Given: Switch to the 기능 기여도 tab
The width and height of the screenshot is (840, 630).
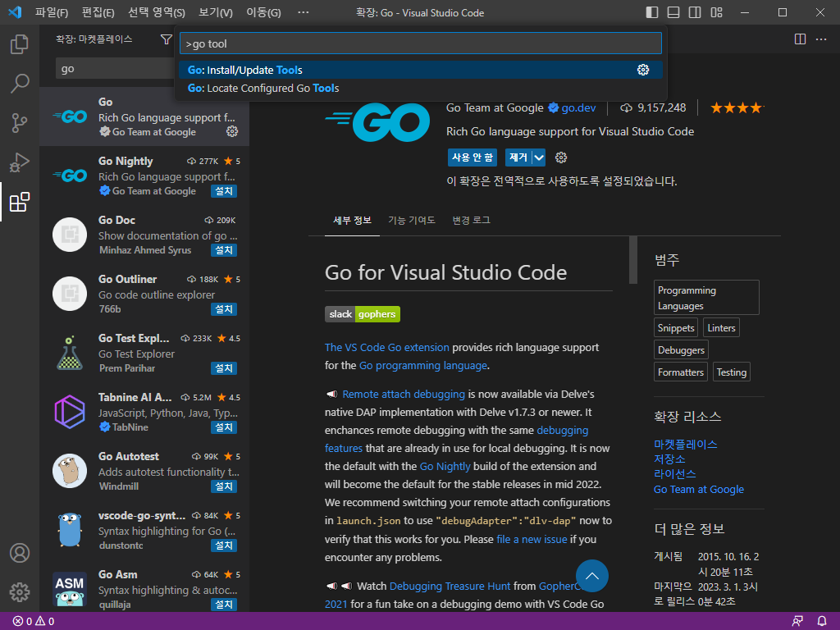Looking at the screenshot, I should [413, 220].
